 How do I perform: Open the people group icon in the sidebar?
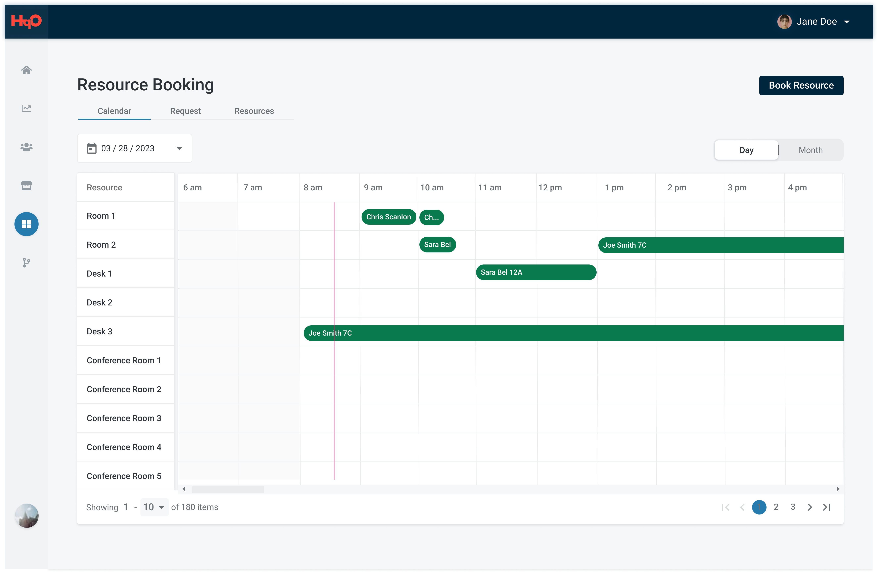[26, 147]
